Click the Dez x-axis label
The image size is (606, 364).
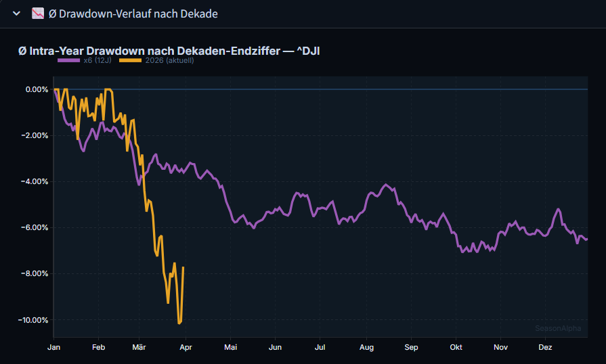point(545,347)
